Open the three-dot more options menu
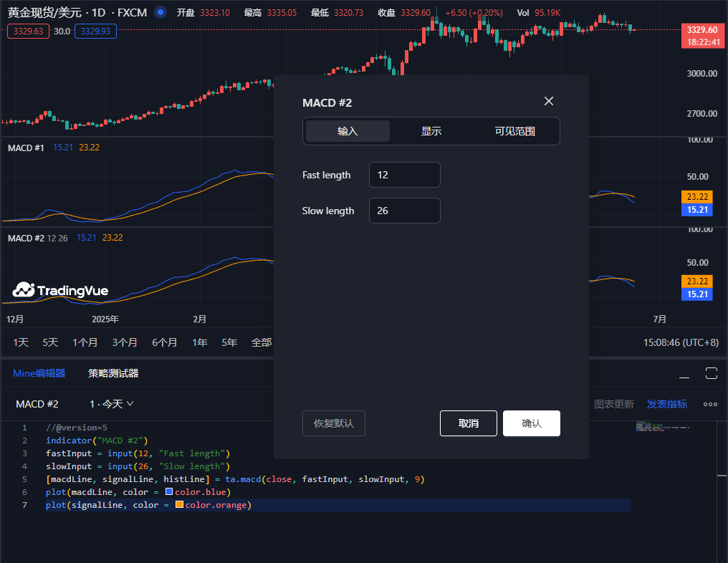 pyautogui.click(x=710, y=404)
